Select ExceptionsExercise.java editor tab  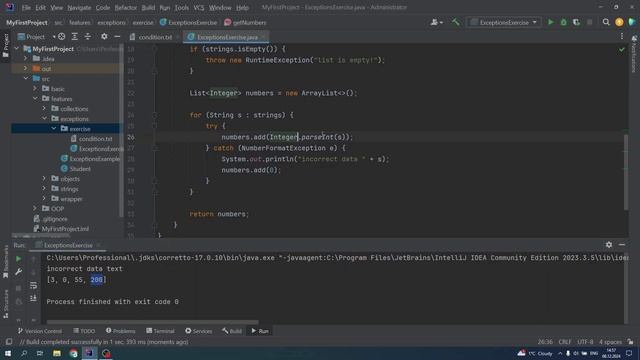click(227, 37)
